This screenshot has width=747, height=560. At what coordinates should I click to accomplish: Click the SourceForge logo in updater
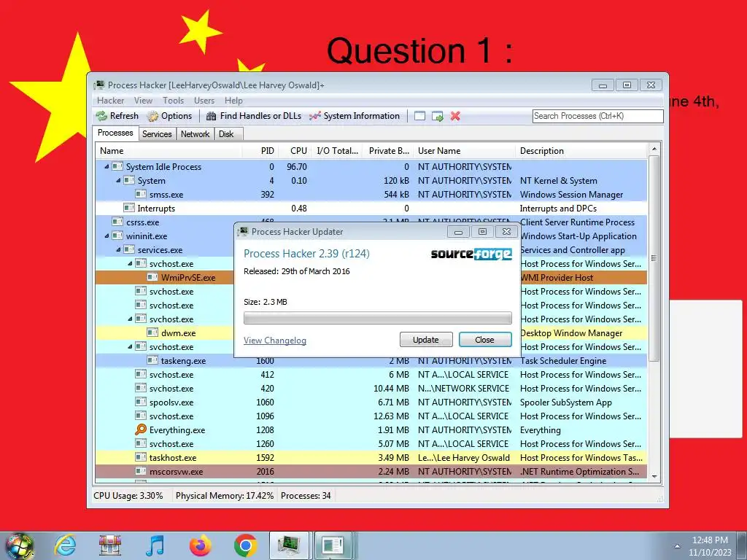click(x=471, y=254)
